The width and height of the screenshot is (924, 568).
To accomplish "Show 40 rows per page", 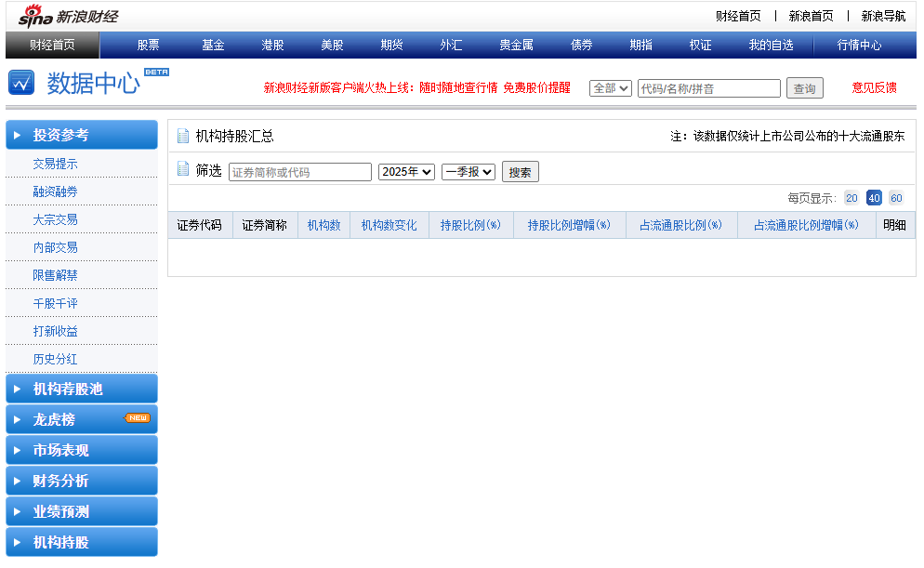I will pos(874,198).
